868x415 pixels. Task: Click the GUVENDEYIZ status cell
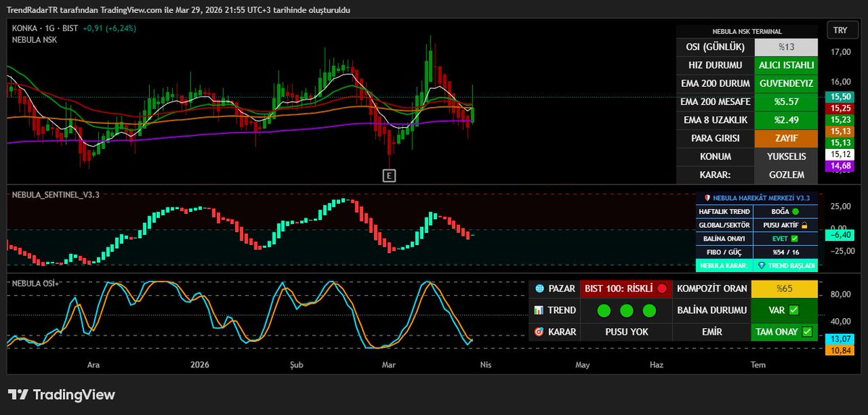(786, 83)
